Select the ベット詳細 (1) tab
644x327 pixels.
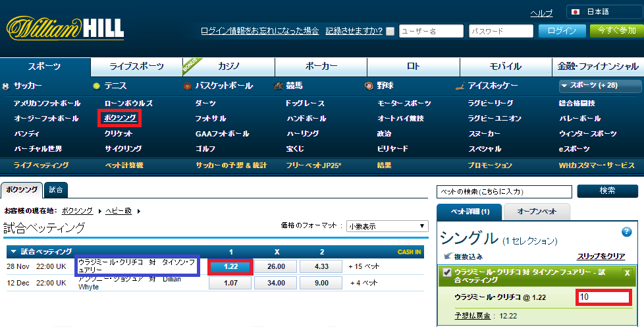point(470,212)
